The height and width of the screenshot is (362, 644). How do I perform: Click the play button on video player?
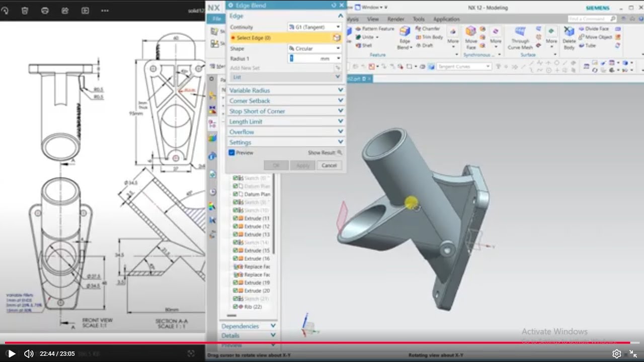coord(12,354)
